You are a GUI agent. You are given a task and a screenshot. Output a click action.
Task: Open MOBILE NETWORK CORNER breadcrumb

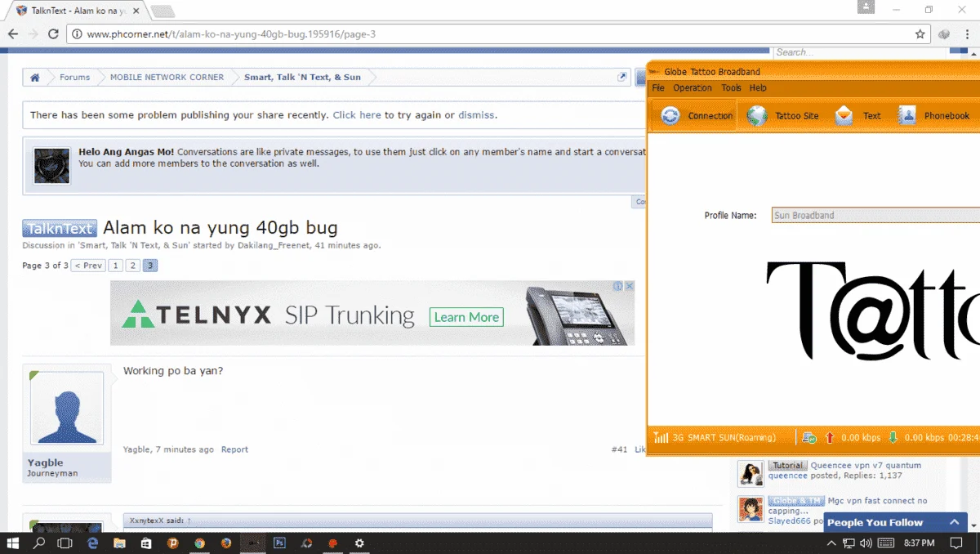tap(167, 78)
